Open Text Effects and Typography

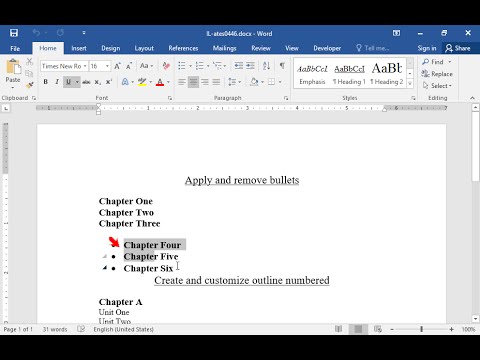coord(125,82)
